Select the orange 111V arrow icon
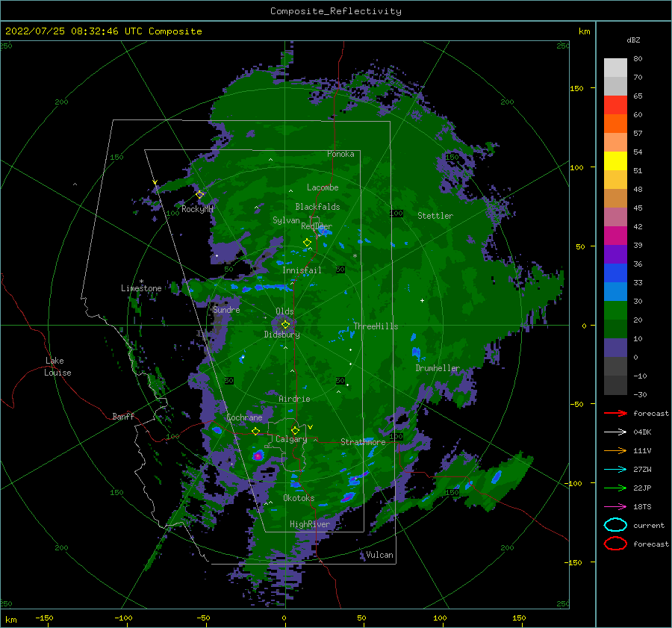This screenshot has width=672, height=628. click(x=615, y=450)
